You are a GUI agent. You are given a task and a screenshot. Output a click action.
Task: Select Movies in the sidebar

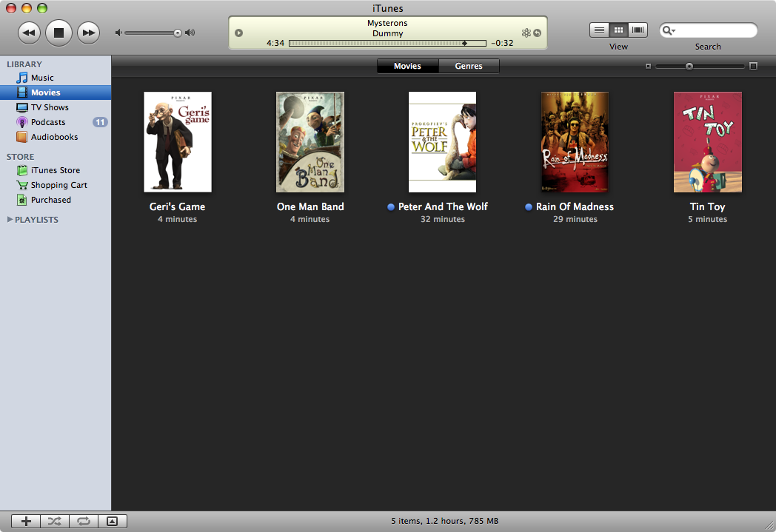tap(56, 92)
